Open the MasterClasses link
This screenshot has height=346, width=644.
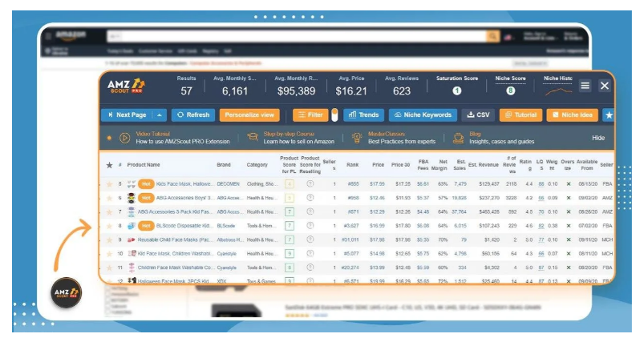point(386,134)
